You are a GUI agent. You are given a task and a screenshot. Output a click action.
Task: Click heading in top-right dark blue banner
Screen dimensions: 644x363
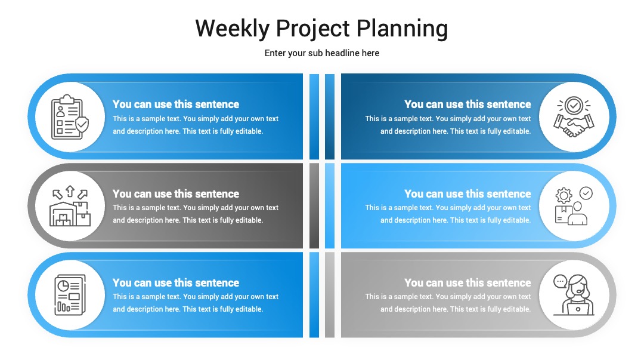click(x=467, y=104)
